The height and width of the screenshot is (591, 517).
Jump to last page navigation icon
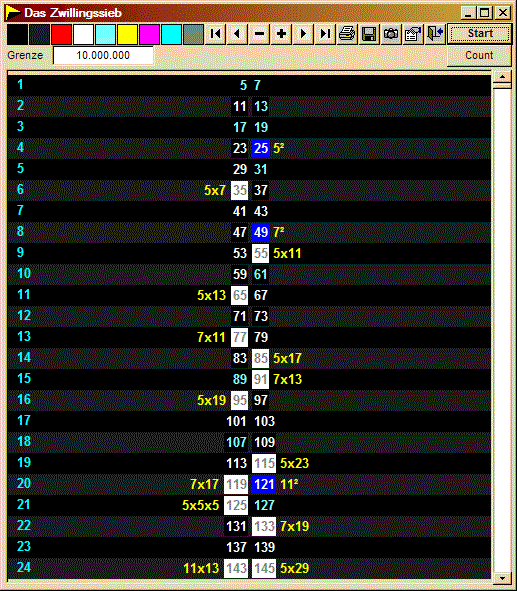pos(325,34)
